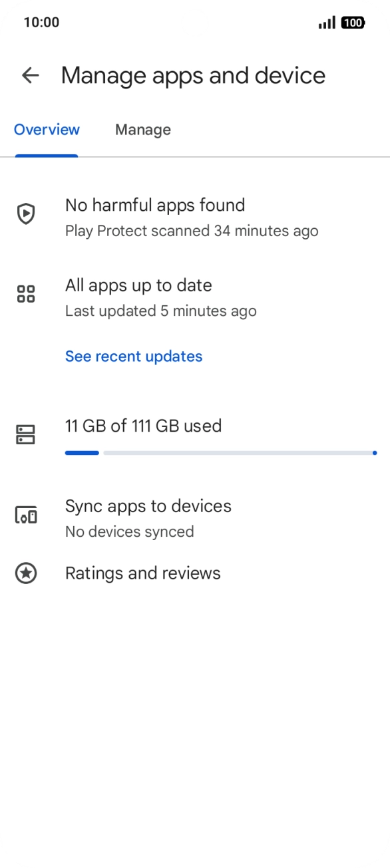Tap the sync devices icon
The width and height of the screenshot is (390, 868).
tap(26, 515)
